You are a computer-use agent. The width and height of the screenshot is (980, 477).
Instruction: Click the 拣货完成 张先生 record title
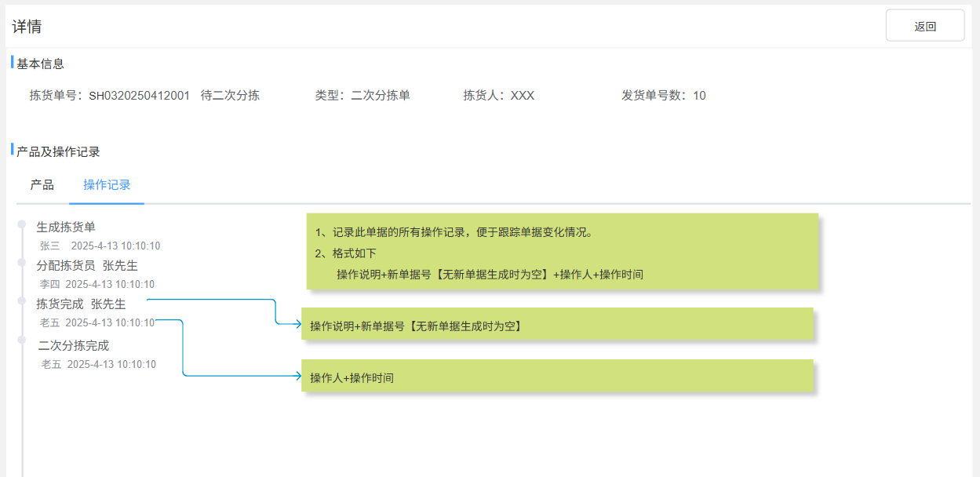click(81, 304)
